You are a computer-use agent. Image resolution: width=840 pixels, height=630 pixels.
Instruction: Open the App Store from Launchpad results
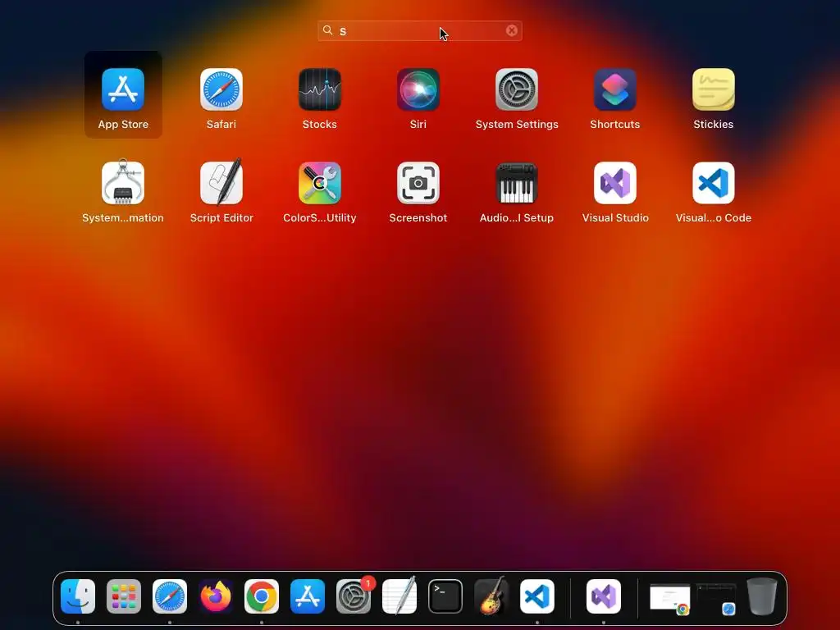point(123,89)
